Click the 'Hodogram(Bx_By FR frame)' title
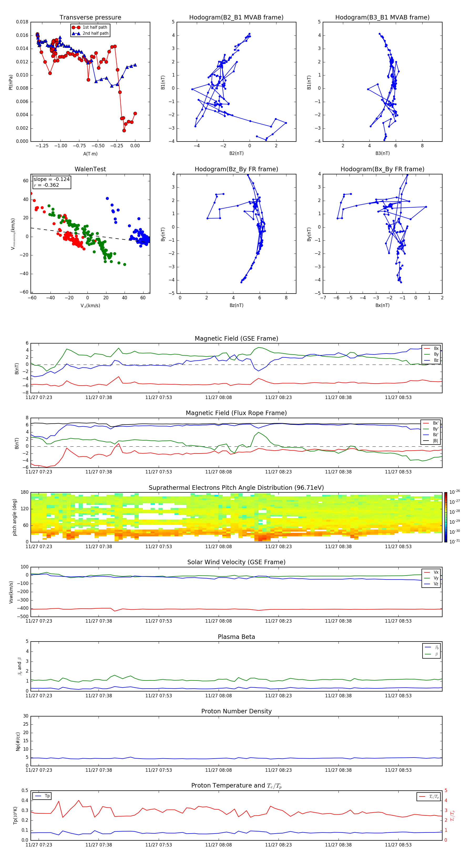 tap(382, 169)
